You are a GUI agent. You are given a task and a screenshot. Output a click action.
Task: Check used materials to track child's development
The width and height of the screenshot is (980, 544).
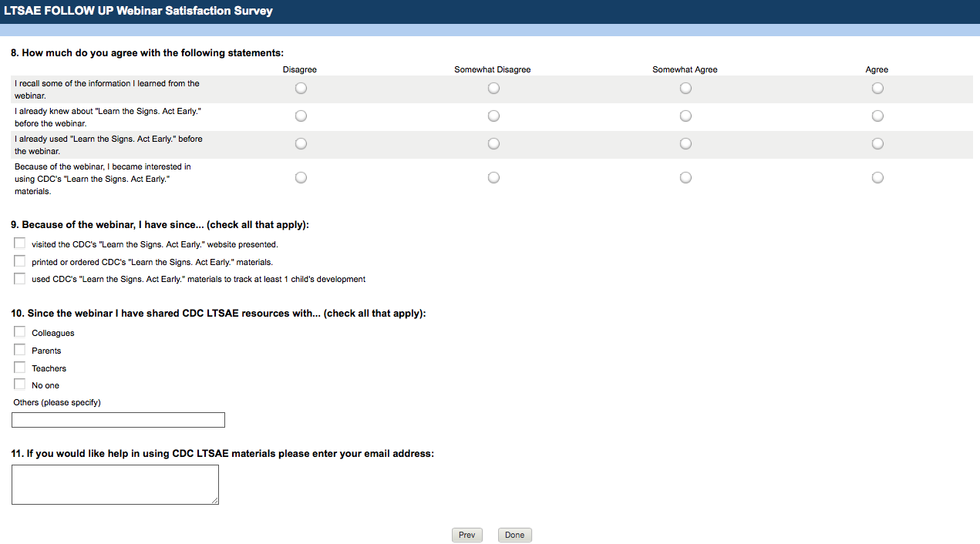pyautogui.click(x=19, y=278)
